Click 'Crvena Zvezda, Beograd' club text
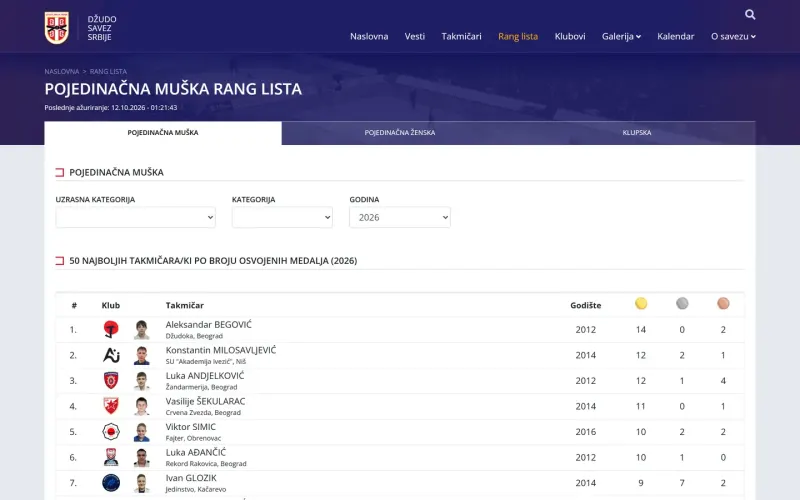 point(203,412)
